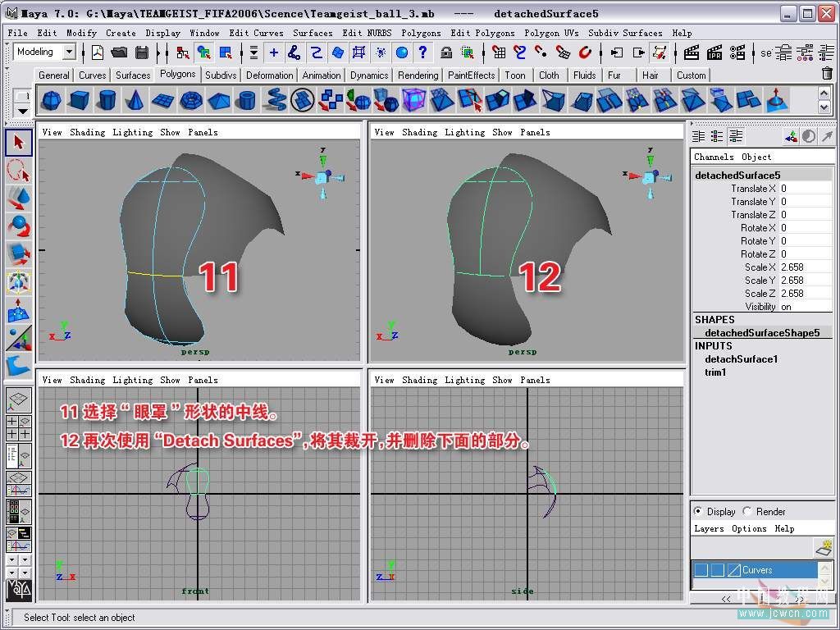The image size is (840, 630).
Task: Click the Visibility value field
Action: click(x=806, y=307)
